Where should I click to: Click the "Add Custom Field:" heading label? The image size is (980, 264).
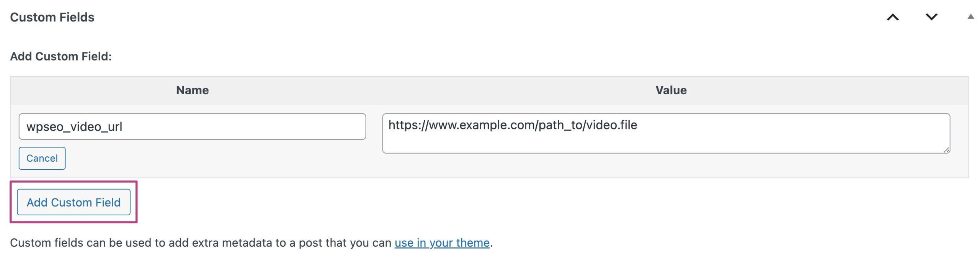coord(60,56)
